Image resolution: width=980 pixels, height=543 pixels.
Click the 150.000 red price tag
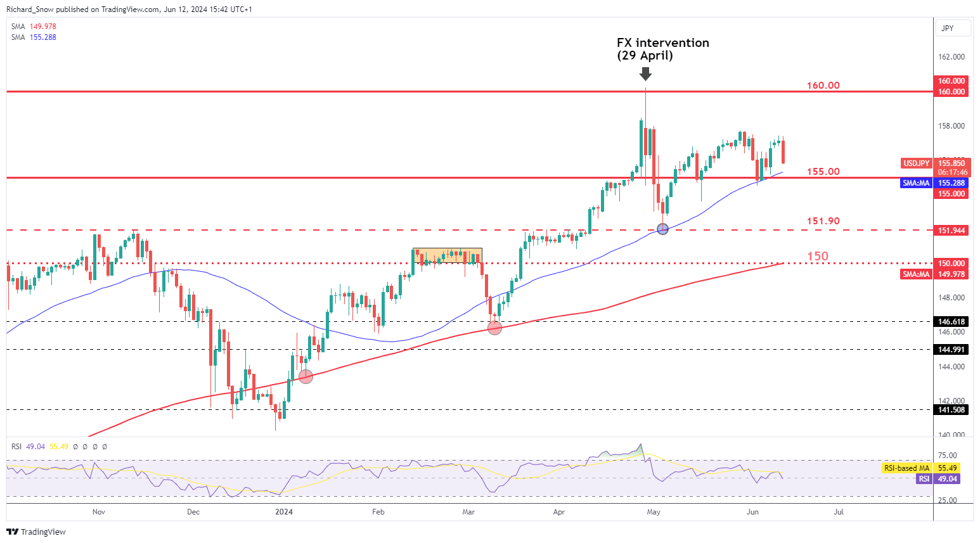951,264
